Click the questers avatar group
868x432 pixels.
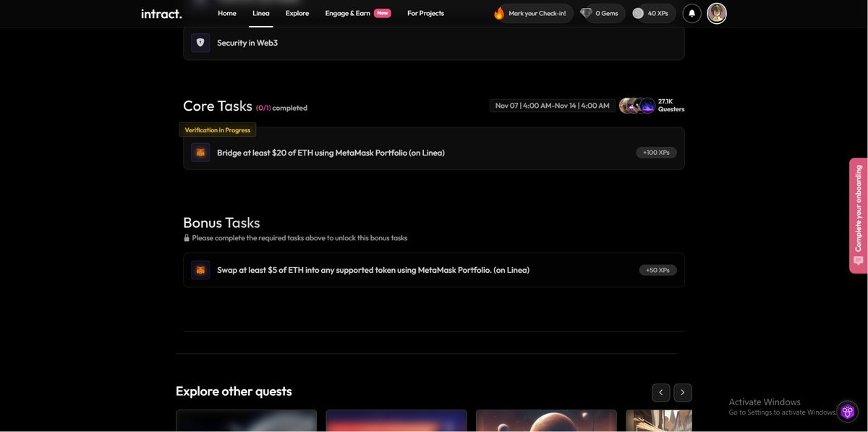click(637, 106)
